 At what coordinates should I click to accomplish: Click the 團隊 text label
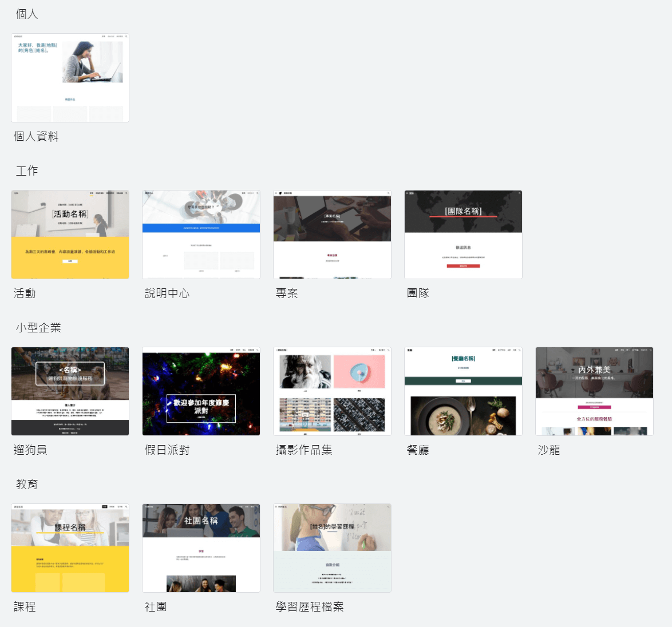(x=418, y=293)
